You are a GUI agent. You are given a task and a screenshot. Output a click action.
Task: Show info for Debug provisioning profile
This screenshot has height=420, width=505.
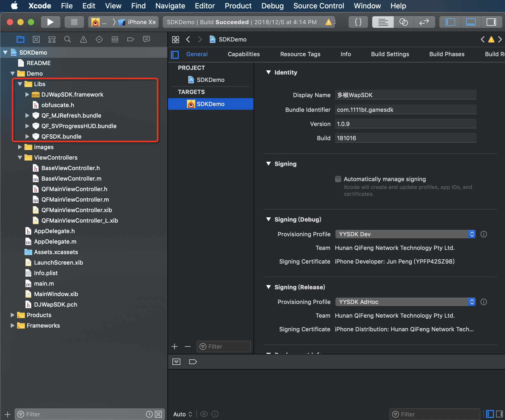coord(484,234)
